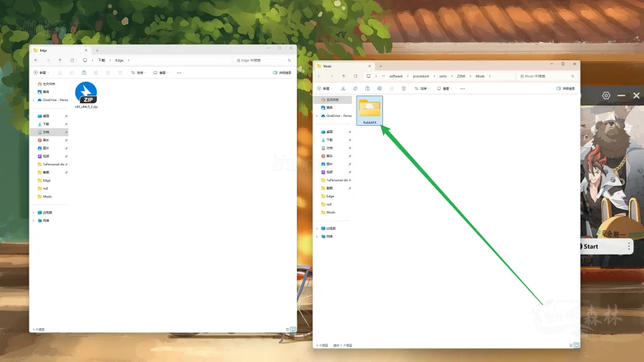Click Copy icon in Mods window toolbar
Image resolution: width=644 pixels, height=362 pixels.
355,89
